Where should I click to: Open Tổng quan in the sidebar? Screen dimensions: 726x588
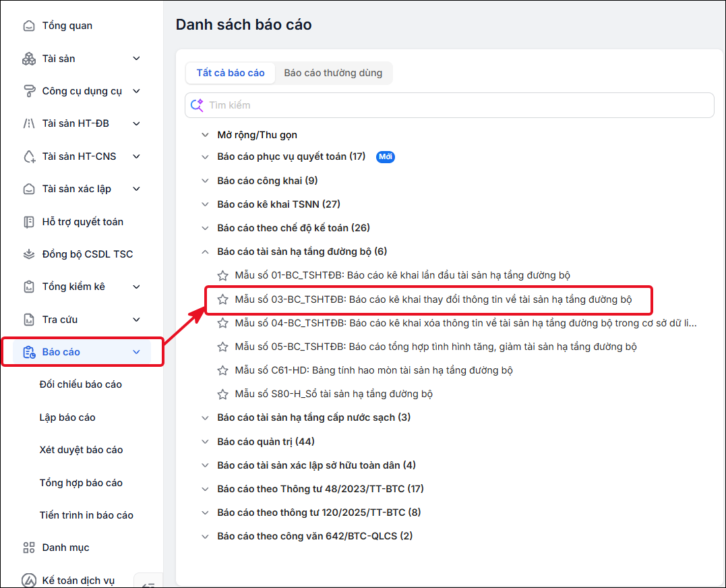tap(67, 26)
